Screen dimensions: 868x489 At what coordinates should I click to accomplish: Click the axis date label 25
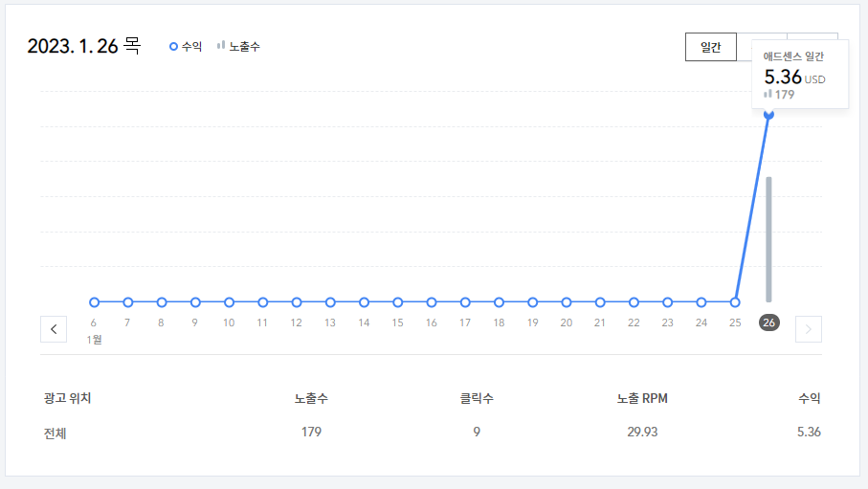(x=735, y=322)
